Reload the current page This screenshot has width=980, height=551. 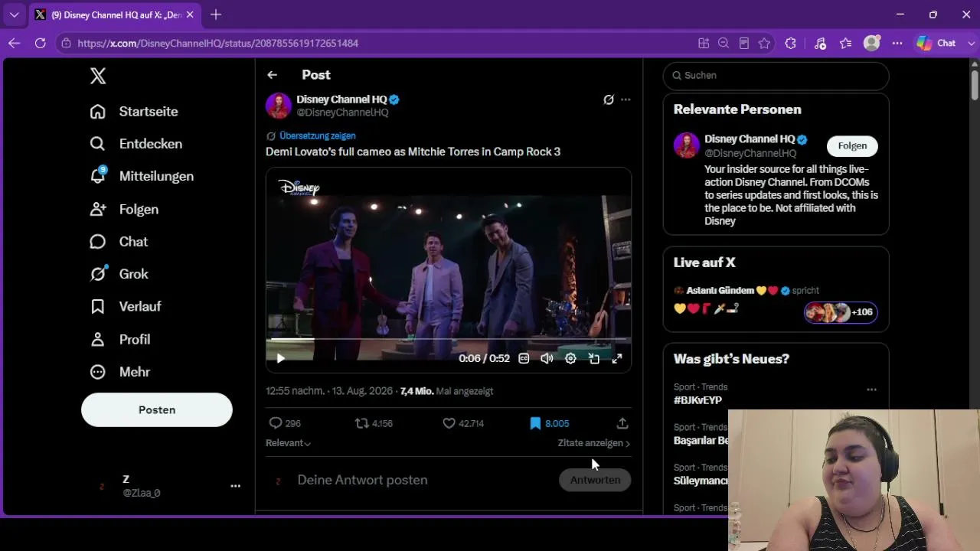(40, 44)
